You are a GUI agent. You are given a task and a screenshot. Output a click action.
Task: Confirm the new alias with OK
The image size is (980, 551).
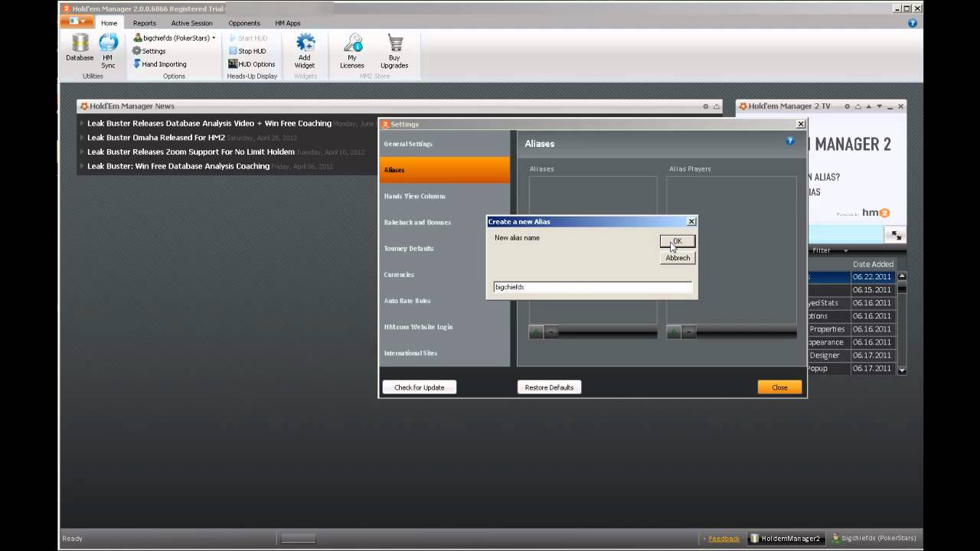pos(677,241)
